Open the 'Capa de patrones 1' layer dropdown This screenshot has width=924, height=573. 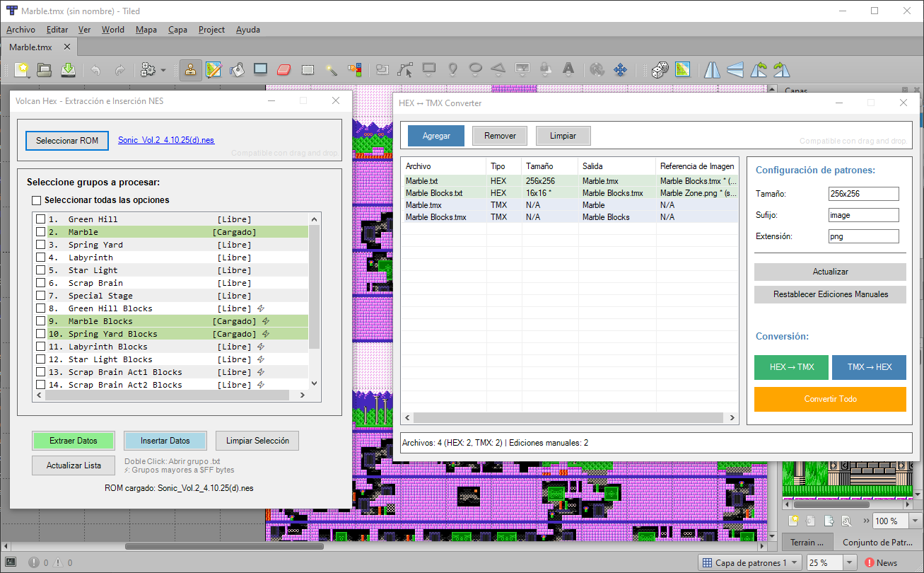pyautogui.click(x=750, y=562)
